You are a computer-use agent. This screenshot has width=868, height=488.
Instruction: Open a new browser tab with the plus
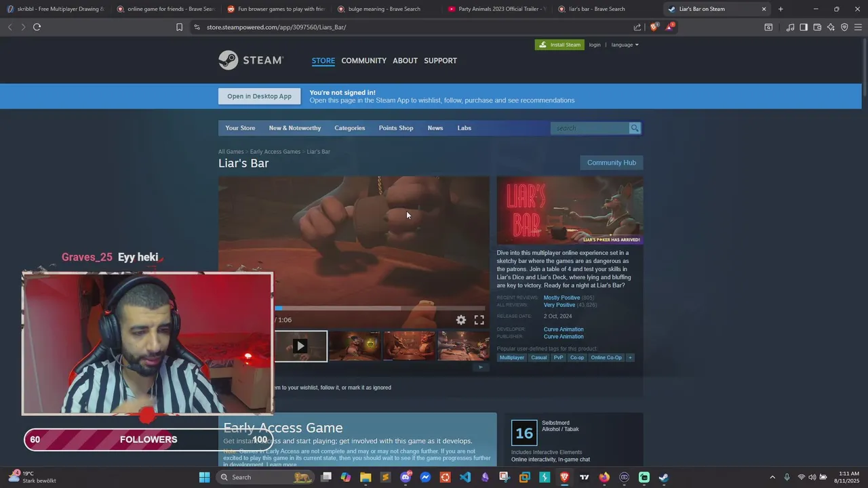click(781, 9)
